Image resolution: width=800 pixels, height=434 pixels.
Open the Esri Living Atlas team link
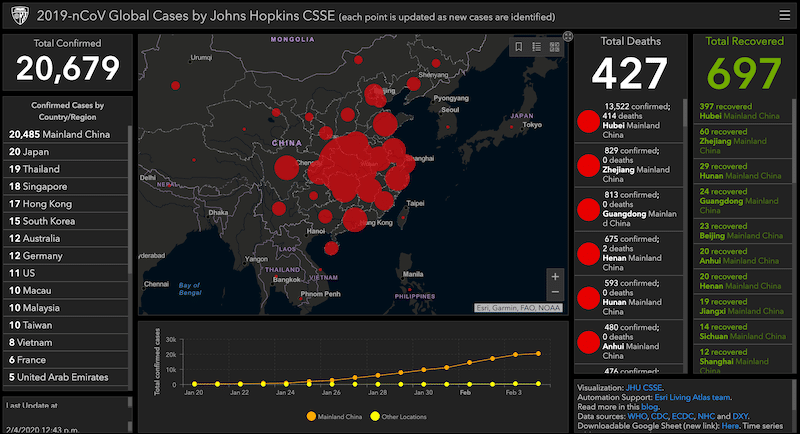tap(692, 397)
